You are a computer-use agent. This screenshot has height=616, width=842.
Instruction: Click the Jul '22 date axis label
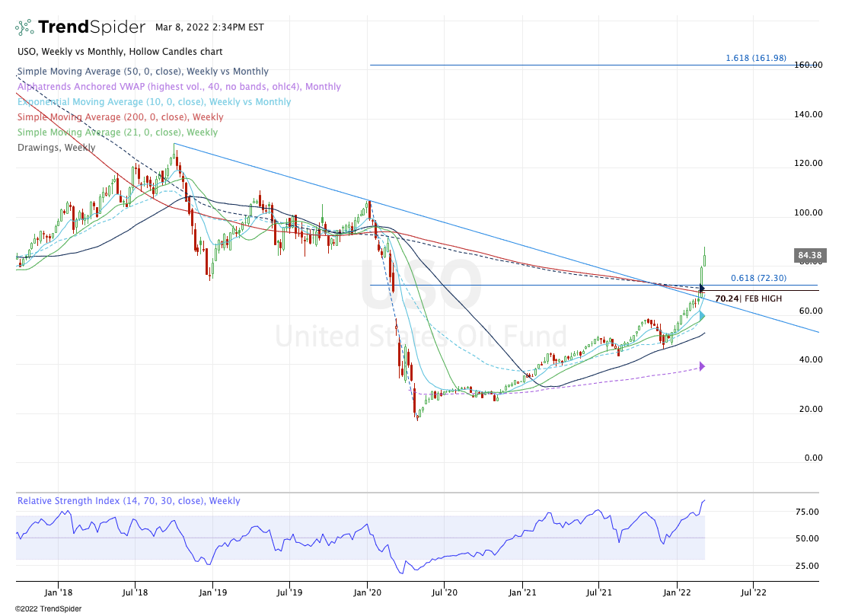(x=754, y=593)
